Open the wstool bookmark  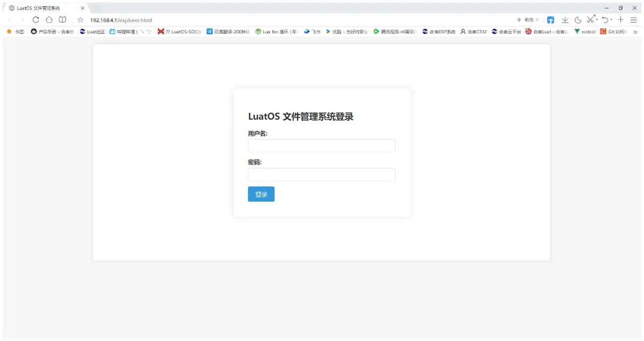585,32
